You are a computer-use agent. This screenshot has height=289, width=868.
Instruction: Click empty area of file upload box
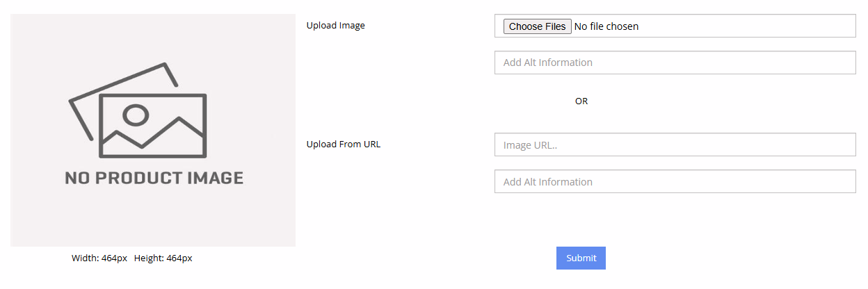(751, 26)
